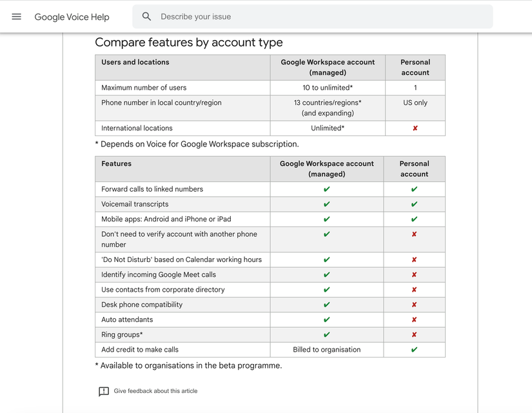Select 'Available to organisations in the beta programme' note
Viewport: 532px width, 413px height.
[189, 365]
